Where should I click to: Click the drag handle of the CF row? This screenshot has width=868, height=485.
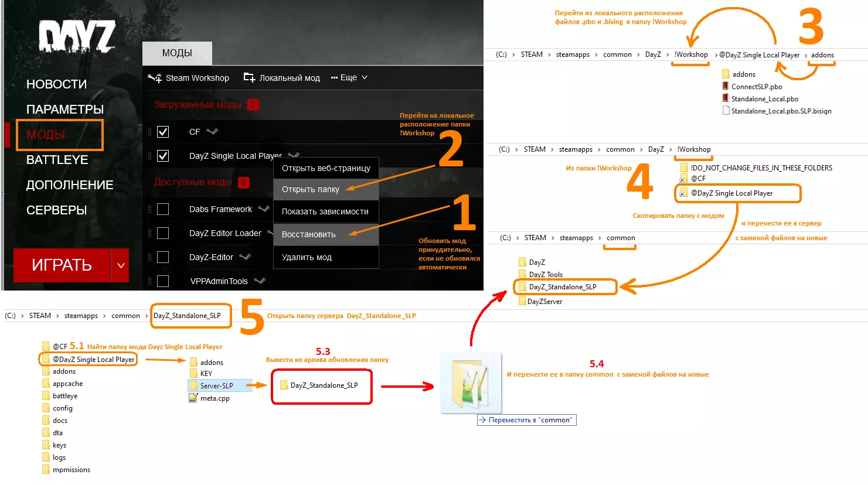(x=150, y=132)
